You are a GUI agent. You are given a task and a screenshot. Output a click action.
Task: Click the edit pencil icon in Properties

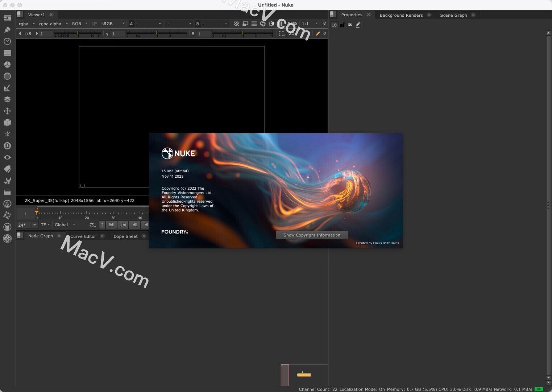coord(358,25)
